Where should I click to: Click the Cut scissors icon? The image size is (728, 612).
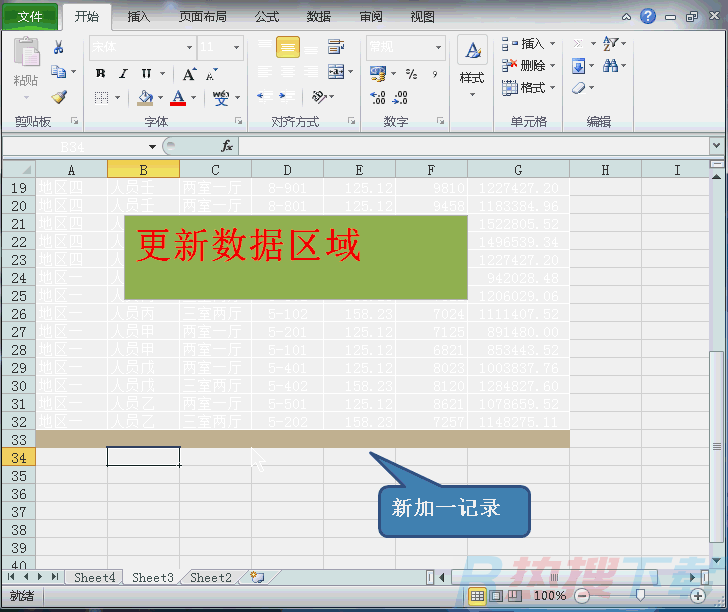tap(58, 47)
